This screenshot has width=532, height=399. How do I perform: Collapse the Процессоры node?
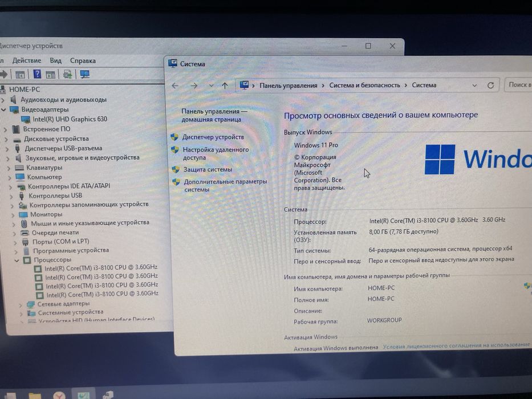(x=17, y=260)
